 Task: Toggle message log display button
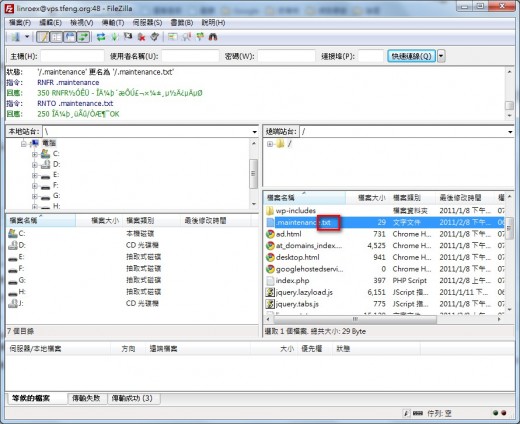click(43, 37)
